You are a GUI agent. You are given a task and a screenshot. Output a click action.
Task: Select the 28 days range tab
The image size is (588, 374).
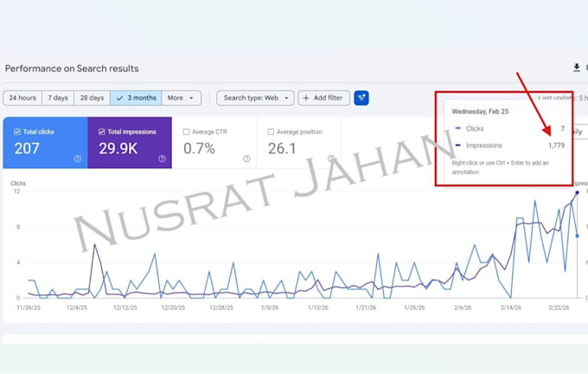[92, 98]
